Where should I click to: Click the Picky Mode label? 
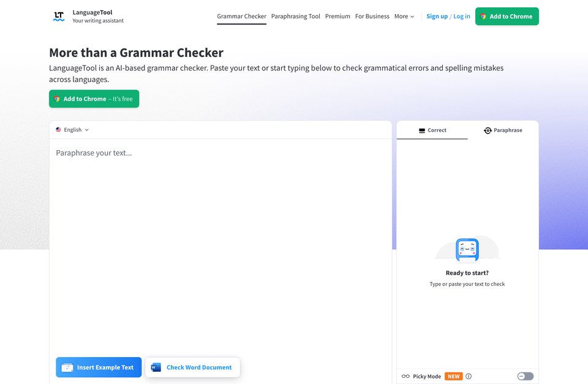(x=427, y=376)
